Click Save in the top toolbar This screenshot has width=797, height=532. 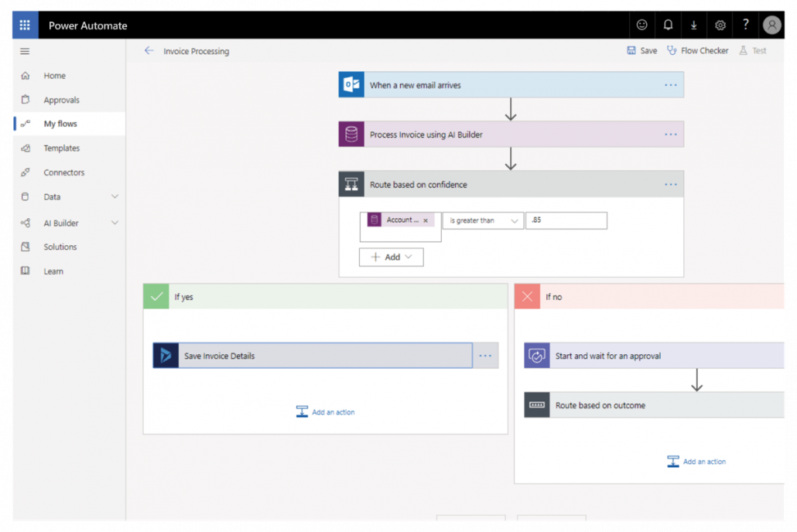(x=641, y=51)
